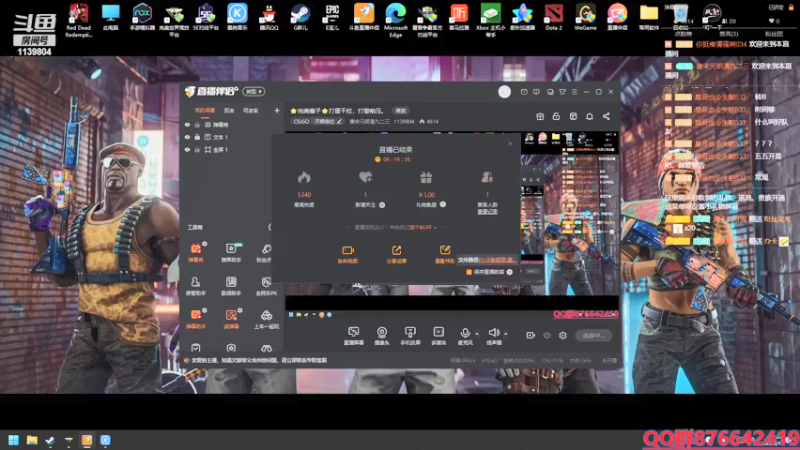Click the orange publish video button in dialog
The image size is (800, 450).
[x=347, y=254]
